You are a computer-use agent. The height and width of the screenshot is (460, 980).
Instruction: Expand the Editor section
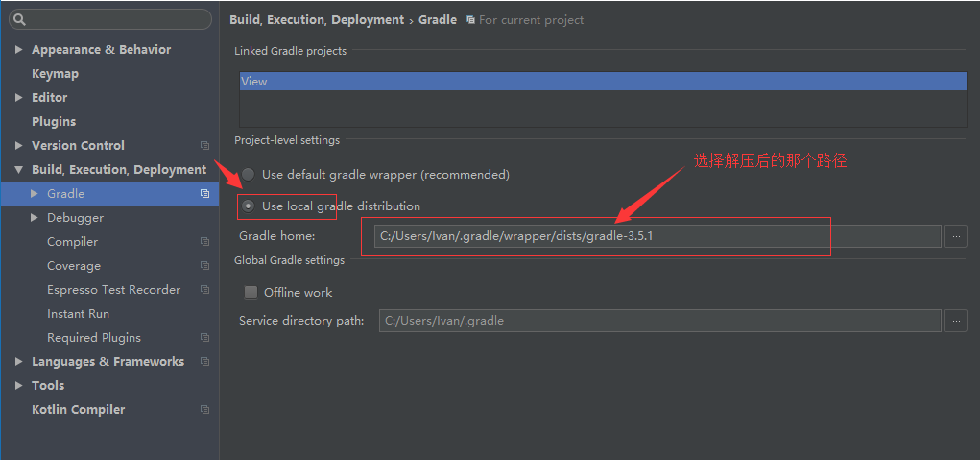click(x=19, y=98)
